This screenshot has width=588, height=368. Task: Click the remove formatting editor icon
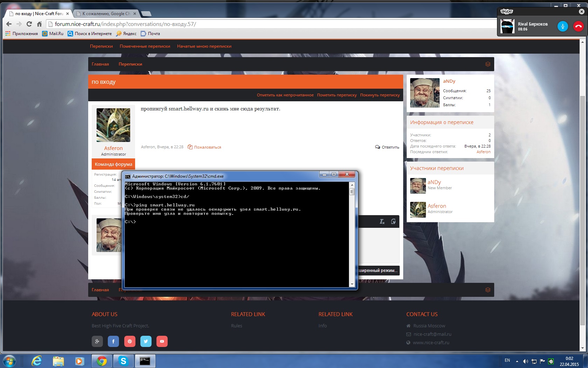click(382, 222)
